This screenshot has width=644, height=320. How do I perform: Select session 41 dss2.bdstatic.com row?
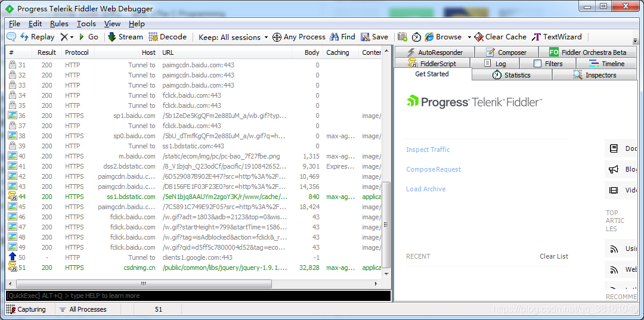[194, 167]
